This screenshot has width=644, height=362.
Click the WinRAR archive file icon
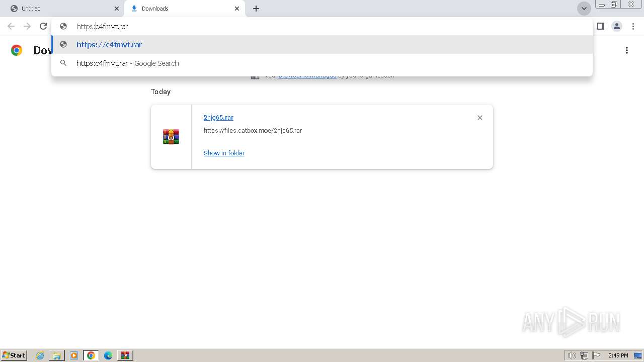pos(171,137)
